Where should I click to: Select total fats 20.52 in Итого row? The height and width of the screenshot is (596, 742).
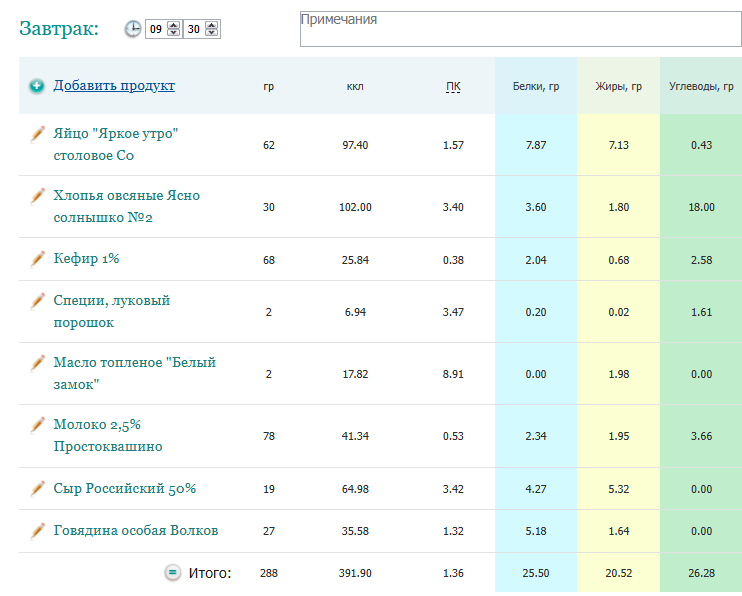[618, 573]
